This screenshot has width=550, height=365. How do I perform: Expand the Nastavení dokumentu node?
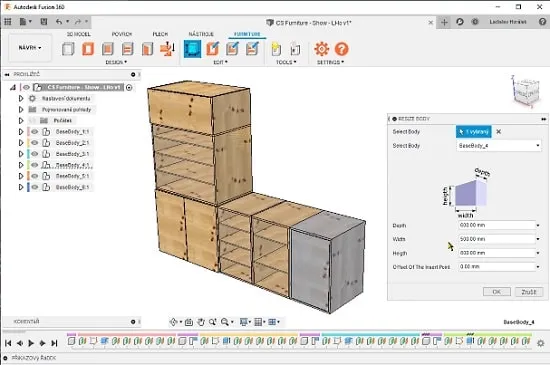pyautogui.click(x=21, y=99)
